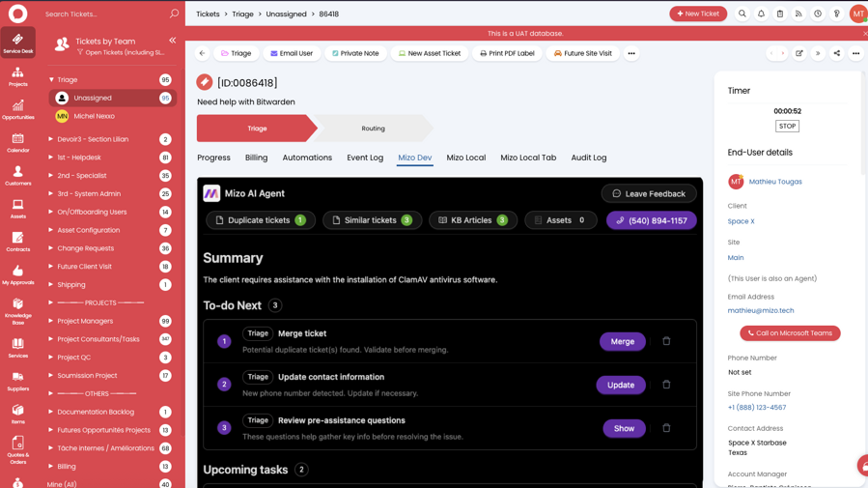Switch to the Automations tab
This screenshot has height=488, width=868.
tap(307, 158)
